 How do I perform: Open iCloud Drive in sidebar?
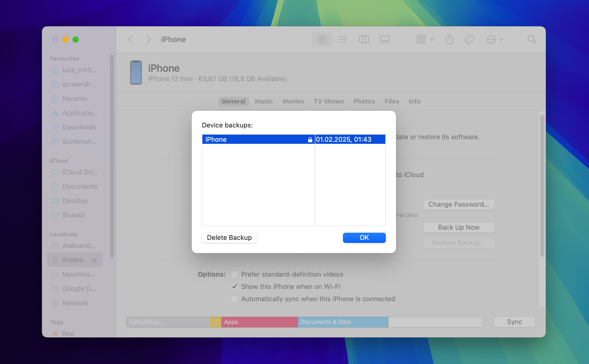point(74,172)
